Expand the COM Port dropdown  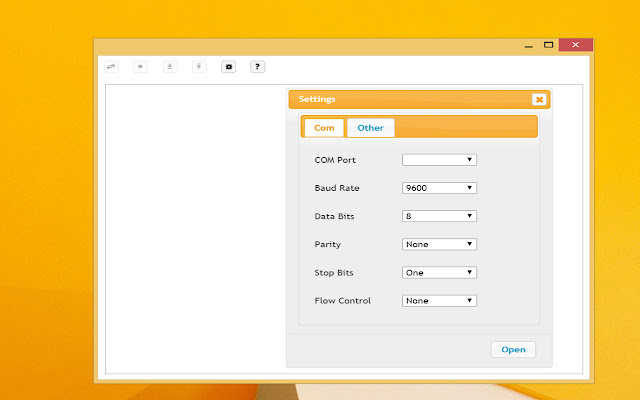tap(439, 160)
